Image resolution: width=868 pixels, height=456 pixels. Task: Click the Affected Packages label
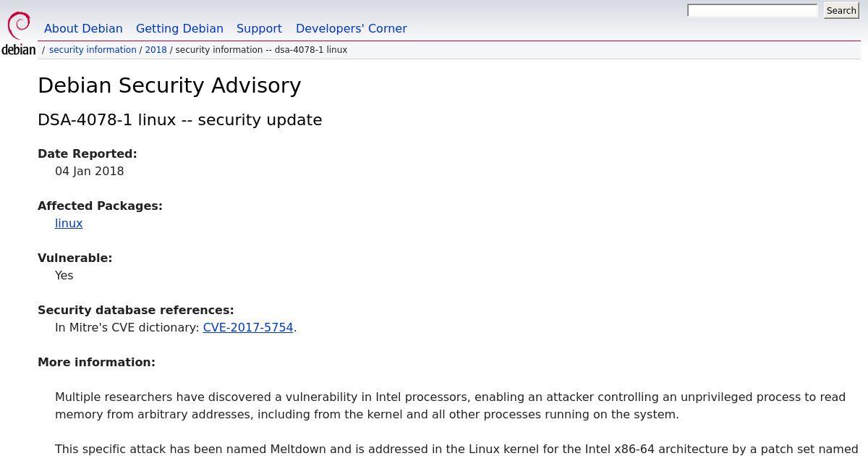click(x=100, y=206)
